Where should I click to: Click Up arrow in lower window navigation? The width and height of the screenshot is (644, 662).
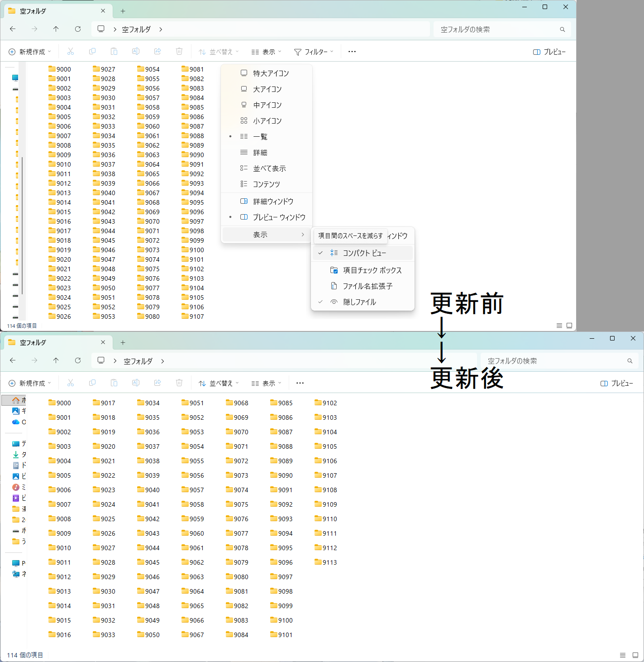pyautogui.click(x=56, y=360)
